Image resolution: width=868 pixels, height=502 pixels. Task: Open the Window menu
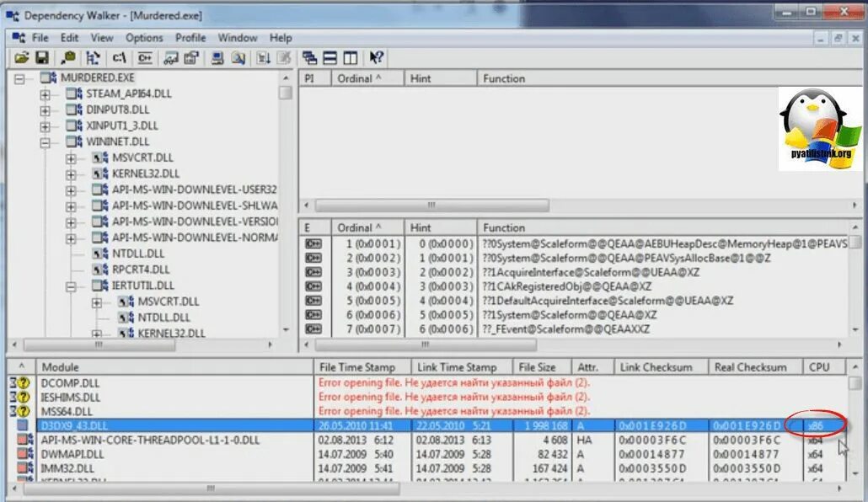pos(238,38)
